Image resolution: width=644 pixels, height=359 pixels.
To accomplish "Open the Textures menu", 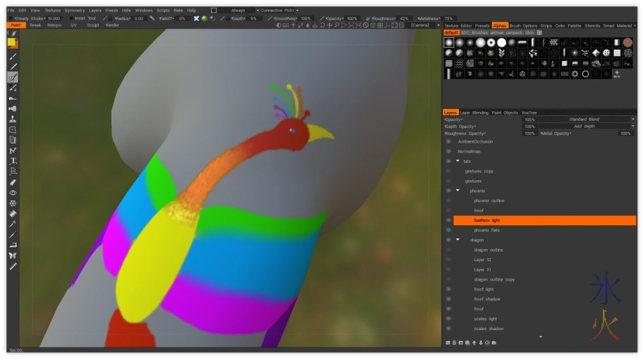I will pos(52,10).
